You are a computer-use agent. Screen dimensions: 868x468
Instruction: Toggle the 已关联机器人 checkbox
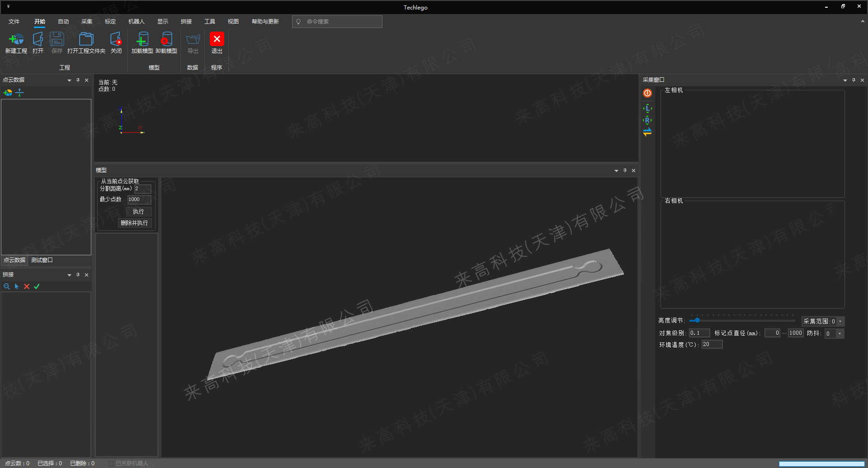point(111,463)
